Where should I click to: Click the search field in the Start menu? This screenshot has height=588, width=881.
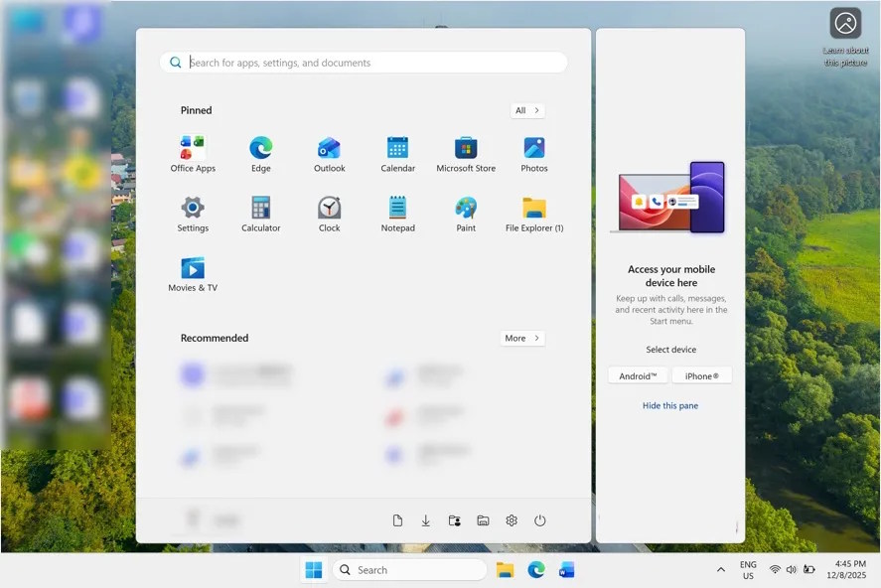pos(364,62)
